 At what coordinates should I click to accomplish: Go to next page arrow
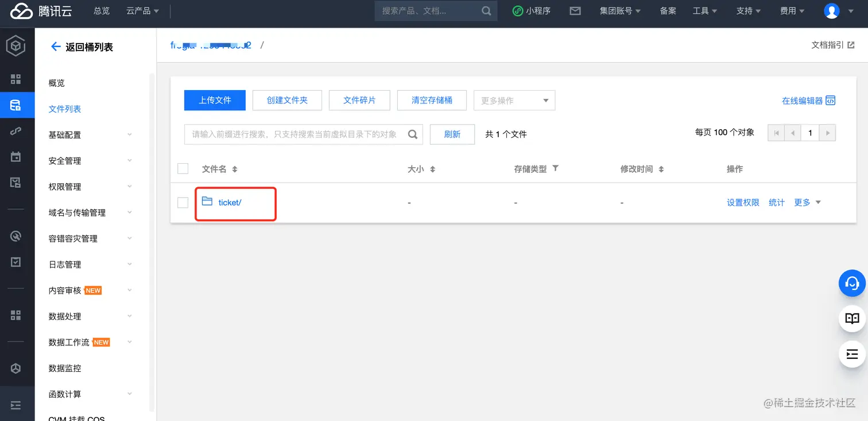[827, 133]
